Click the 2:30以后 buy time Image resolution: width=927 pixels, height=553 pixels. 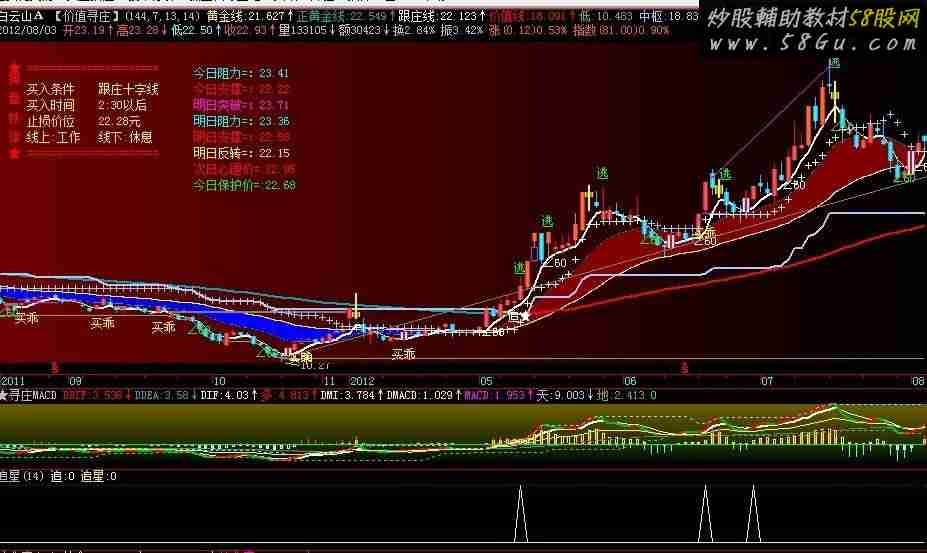(122, 105)
